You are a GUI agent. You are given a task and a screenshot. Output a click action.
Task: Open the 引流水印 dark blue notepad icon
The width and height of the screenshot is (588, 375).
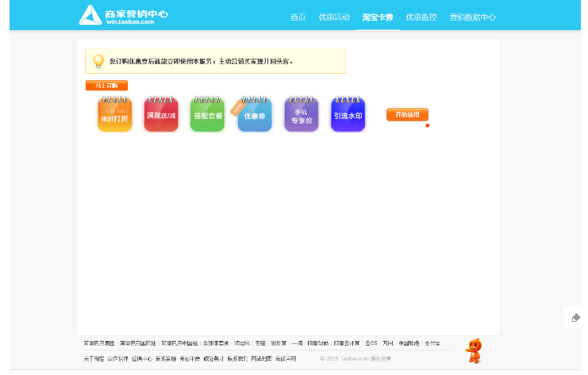(x=348, y=114)
